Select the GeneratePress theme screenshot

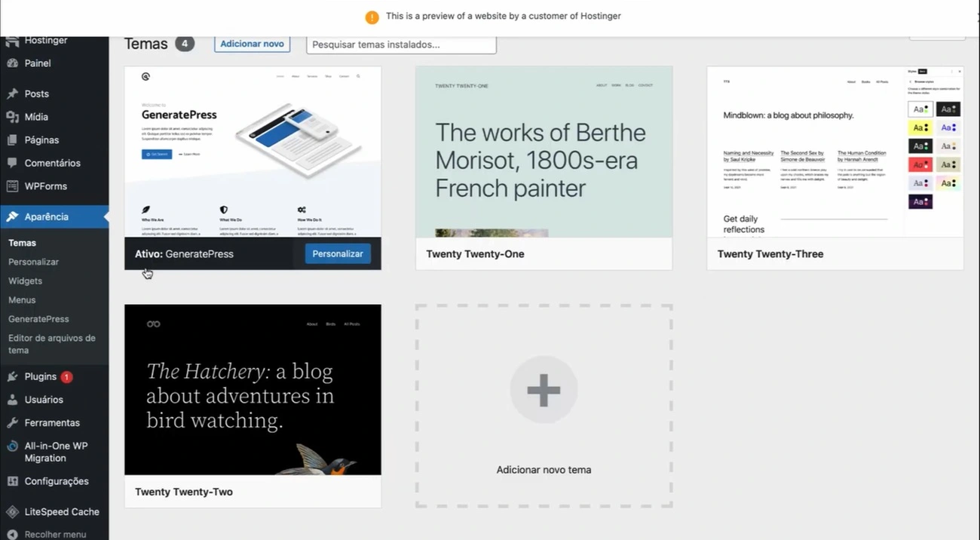[253, 152]
